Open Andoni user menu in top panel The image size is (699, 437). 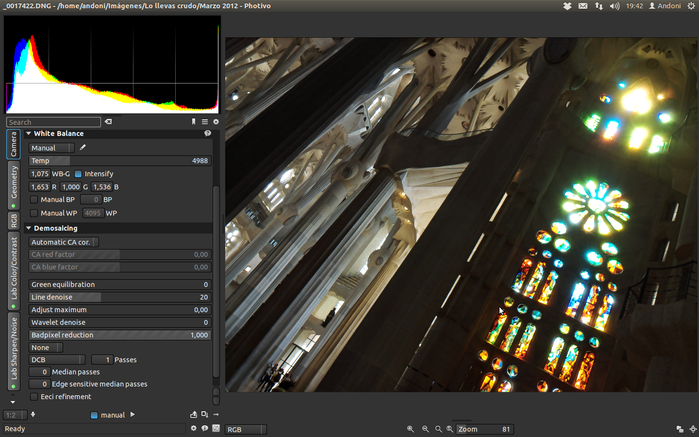[x=665, y=6]
